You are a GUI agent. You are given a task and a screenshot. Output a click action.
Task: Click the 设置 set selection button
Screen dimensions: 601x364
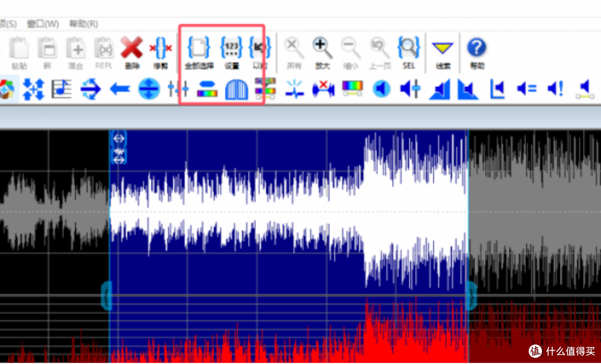[x=231, y=53]
